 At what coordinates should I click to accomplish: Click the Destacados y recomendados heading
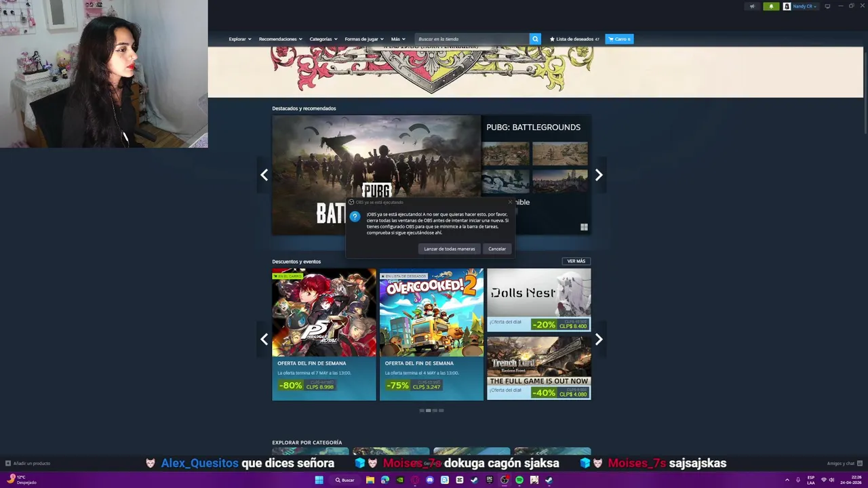click(x=304, y=108)
